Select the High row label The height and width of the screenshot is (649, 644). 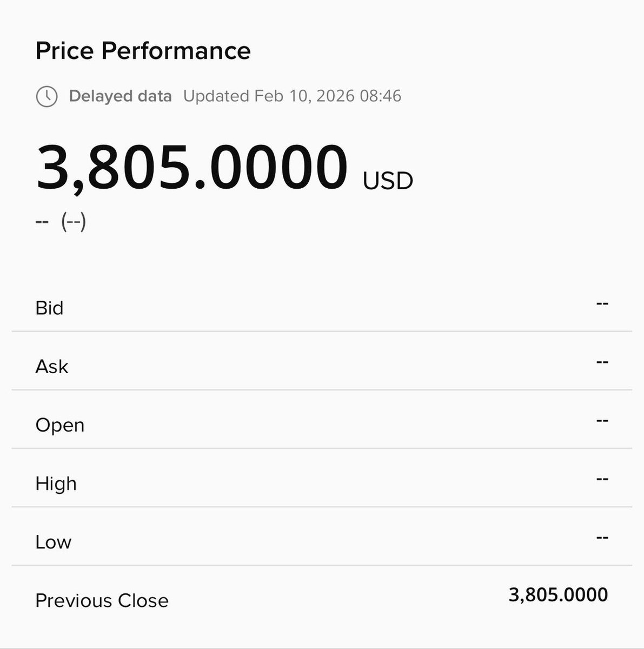[x=56, y=484]
